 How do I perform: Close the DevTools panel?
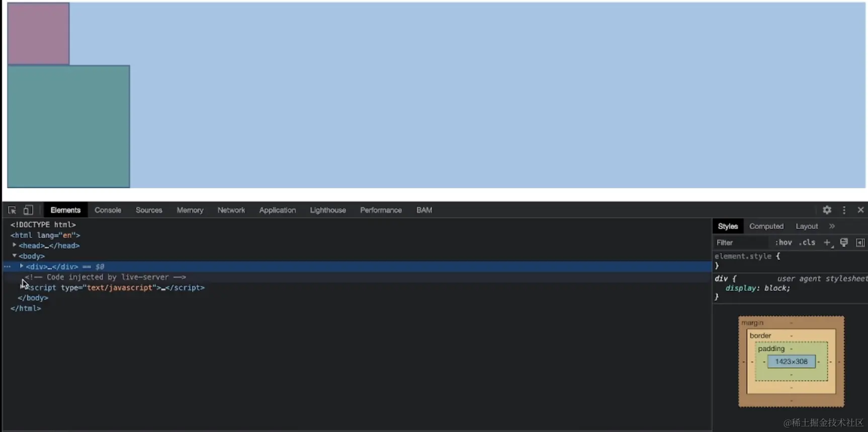860,210
